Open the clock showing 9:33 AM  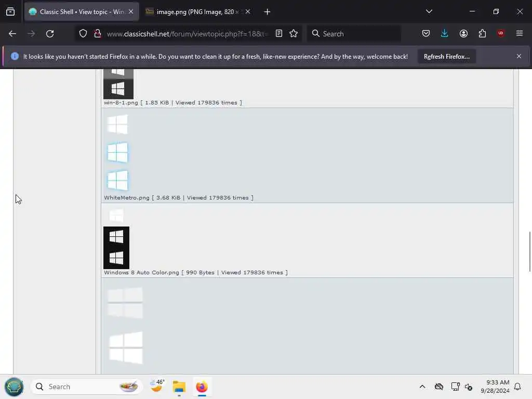pyautogui.click(x=495, y=387)
